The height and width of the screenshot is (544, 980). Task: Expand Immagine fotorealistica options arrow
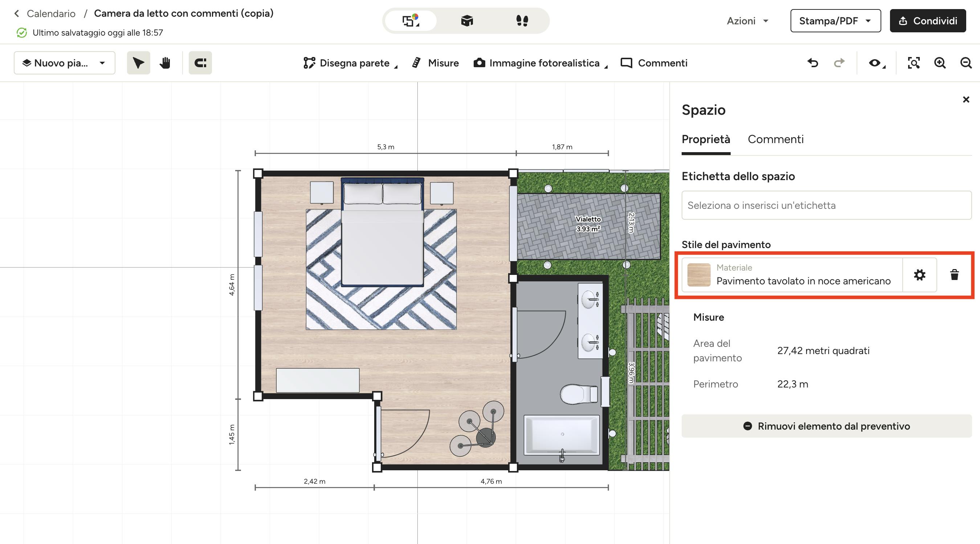coord(606,67)
